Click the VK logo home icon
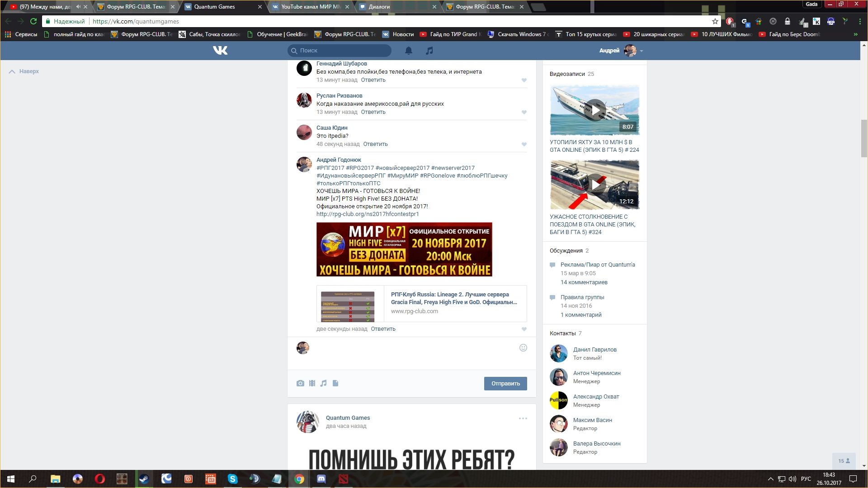868x488 pixels. pyautogui.click(x=220, y=51)
